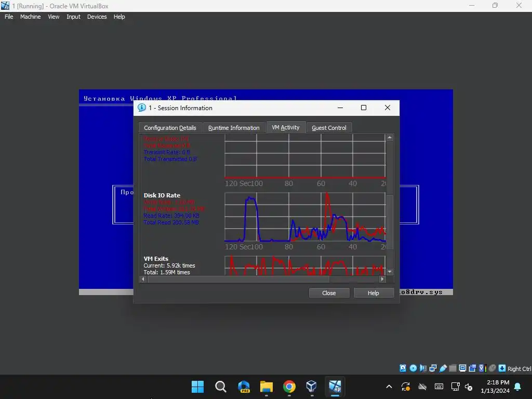Image resolution: width=532 pixels, height=399 pixels.
Task: Click the Session Information dialog info icon
Action: [141, 108]
